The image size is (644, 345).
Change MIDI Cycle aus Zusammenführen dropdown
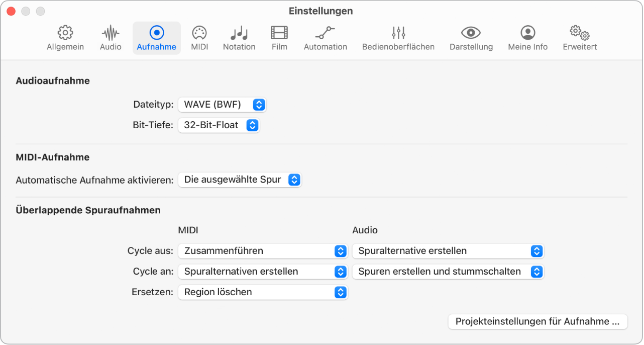coord(263,251)
